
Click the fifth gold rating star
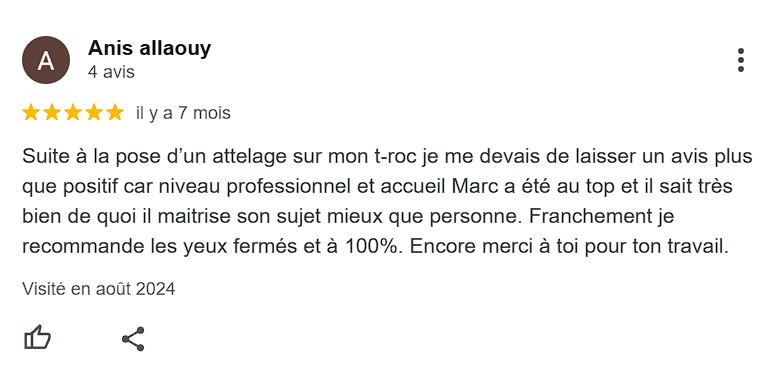(114, 112)
